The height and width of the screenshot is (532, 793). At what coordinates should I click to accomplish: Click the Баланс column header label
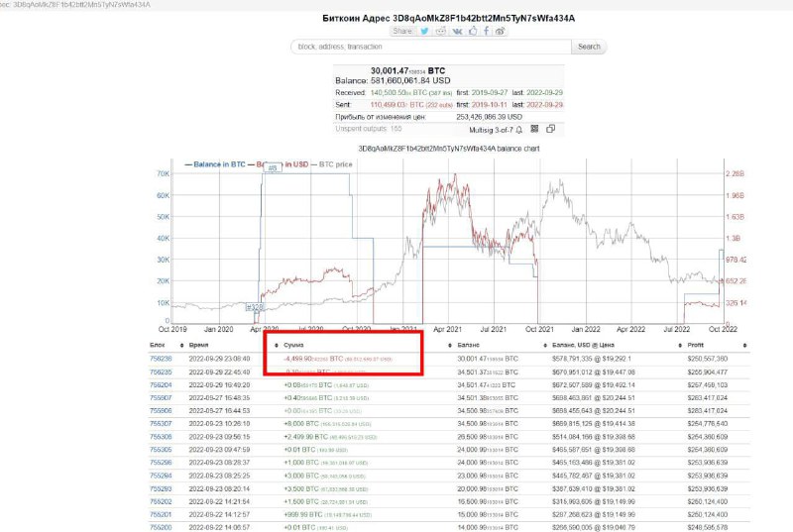tap(468, 345)
